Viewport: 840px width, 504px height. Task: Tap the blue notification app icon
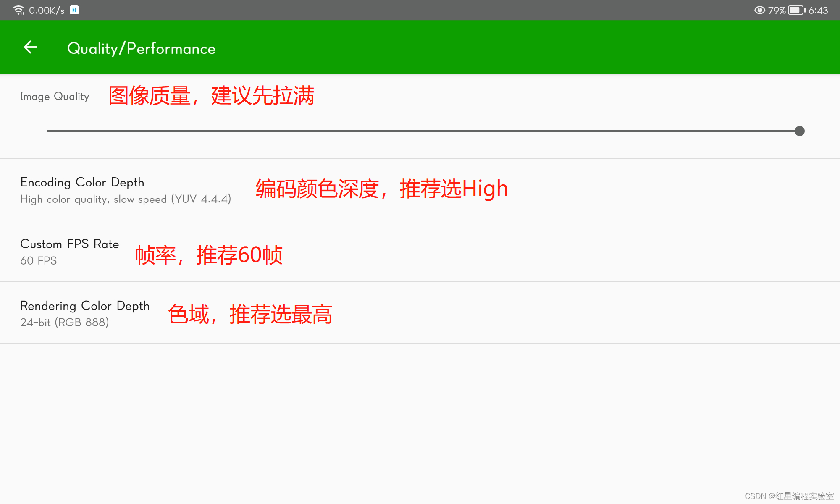click(x=74, y=10)
